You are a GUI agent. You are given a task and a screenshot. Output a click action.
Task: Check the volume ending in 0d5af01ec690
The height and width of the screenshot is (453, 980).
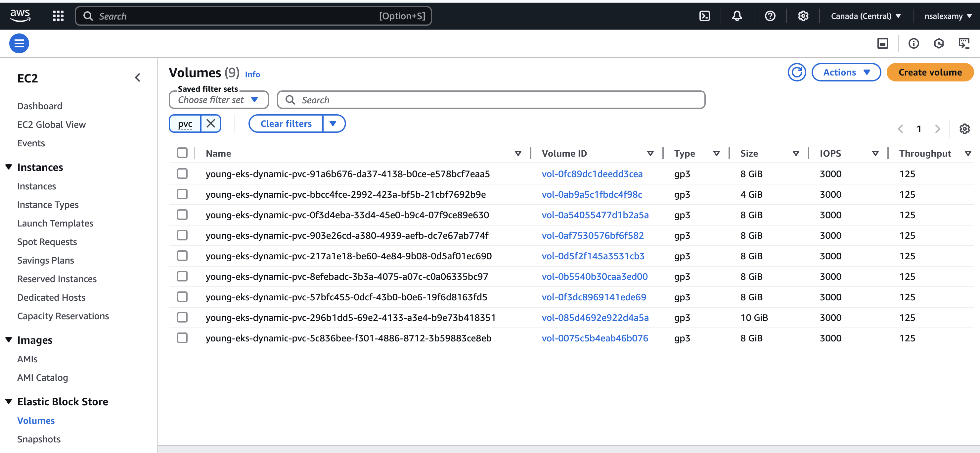coord(182,256)
